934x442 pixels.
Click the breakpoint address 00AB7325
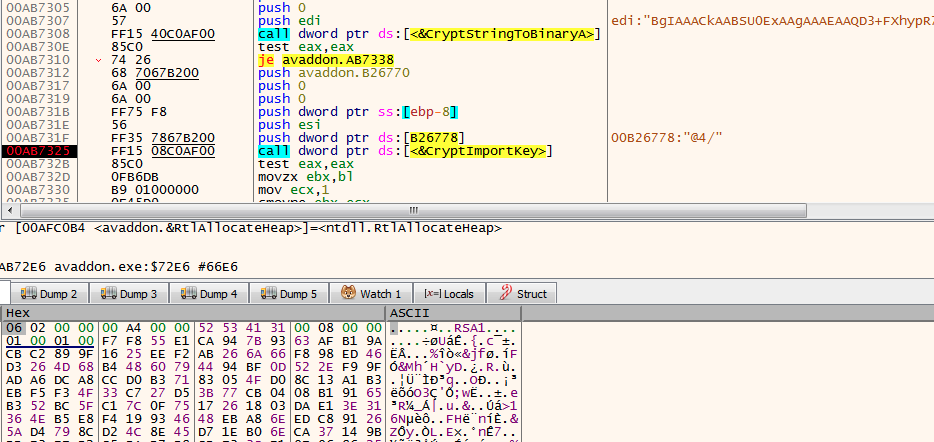[x=38, y=151]
